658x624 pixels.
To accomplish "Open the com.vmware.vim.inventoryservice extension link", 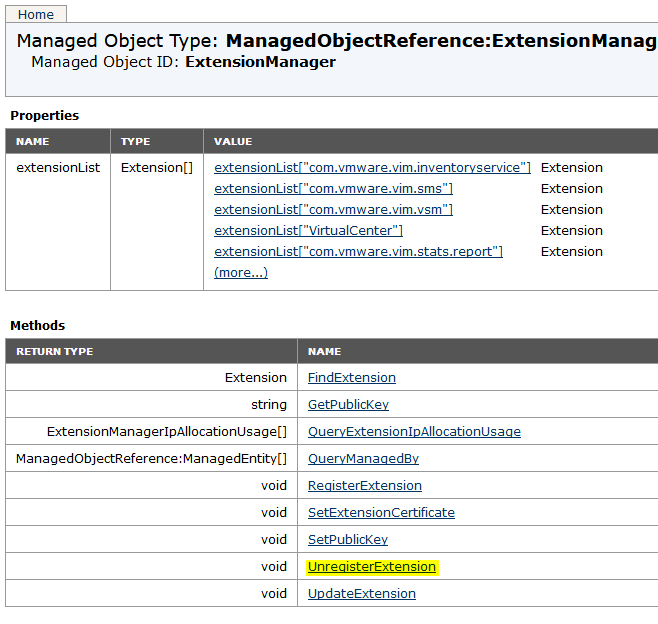I will [x=372, y=168].
